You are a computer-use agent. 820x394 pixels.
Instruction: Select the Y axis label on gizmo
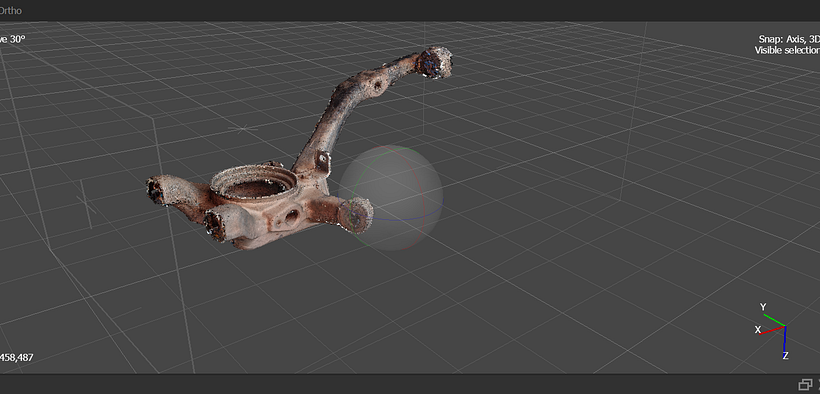coord(763,307)
